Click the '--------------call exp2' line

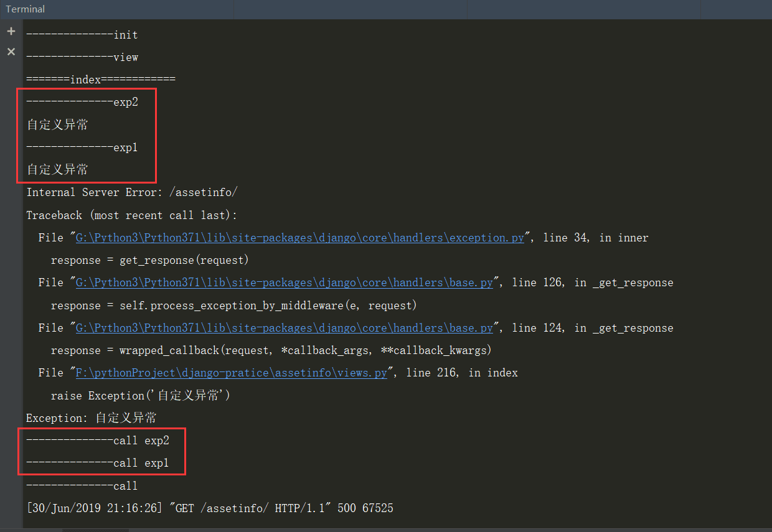point(98,441)
